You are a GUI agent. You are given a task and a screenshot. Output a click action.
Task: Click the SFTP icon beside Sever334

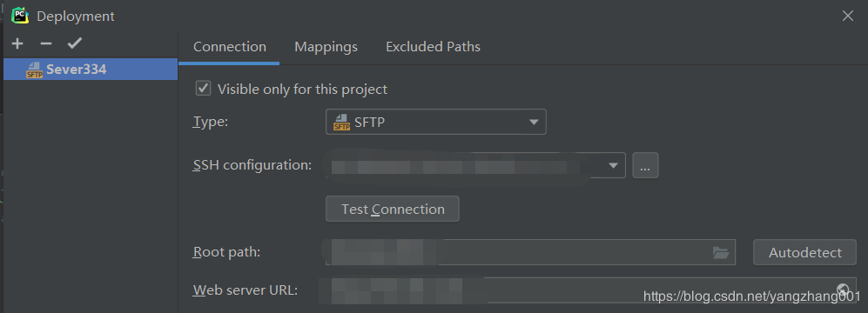pos(34,70)
